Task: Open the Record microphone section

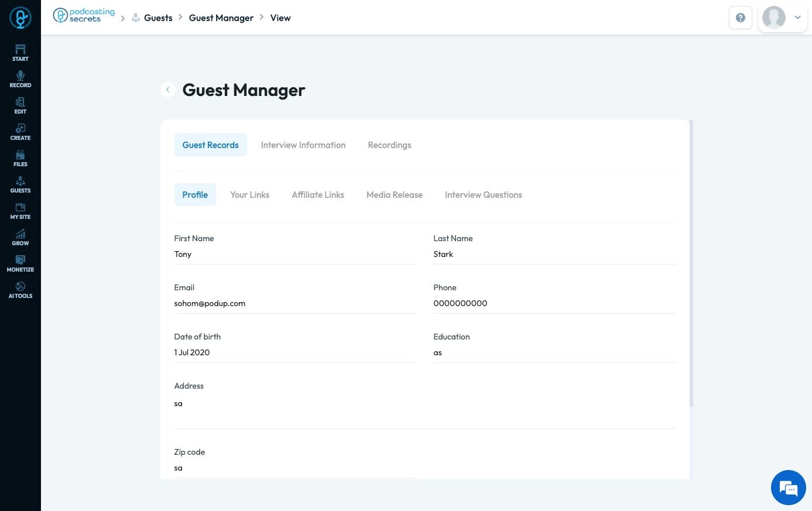Action: [x=20, y=79]
